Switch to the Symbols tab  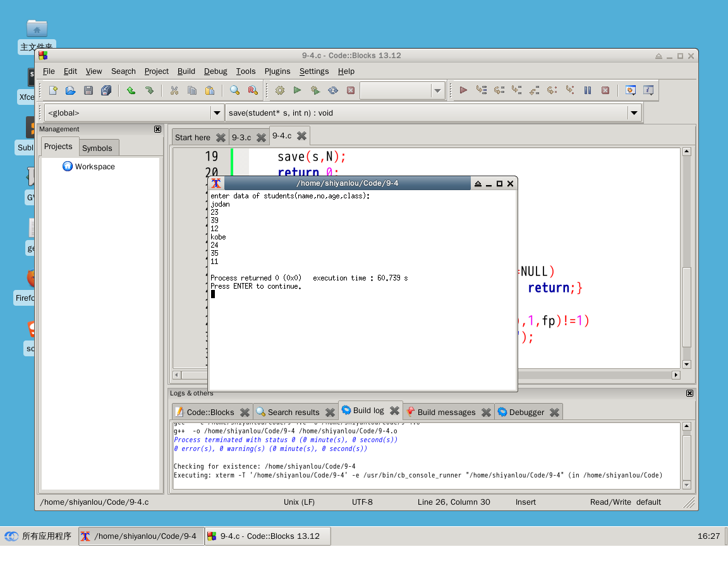pos(97,148)
